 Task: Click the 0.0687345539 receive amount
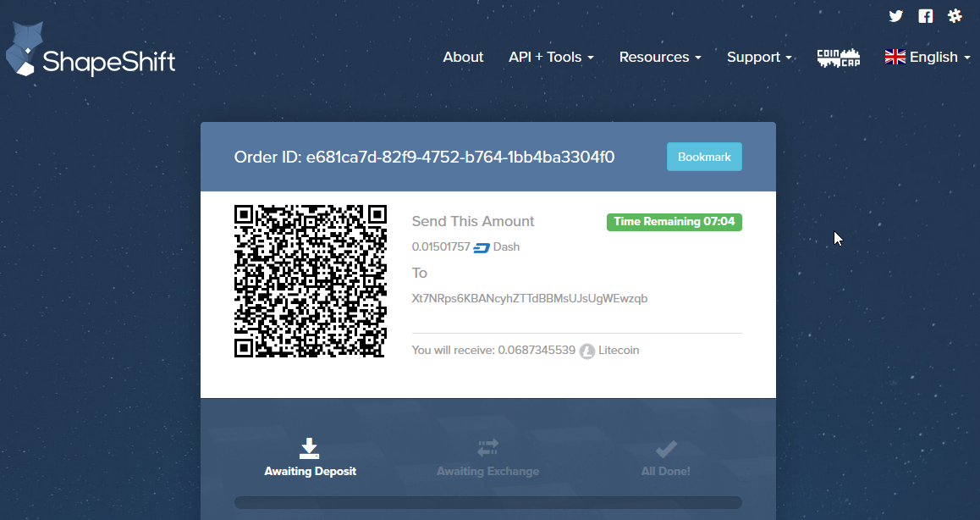click(x=537, y=350)
